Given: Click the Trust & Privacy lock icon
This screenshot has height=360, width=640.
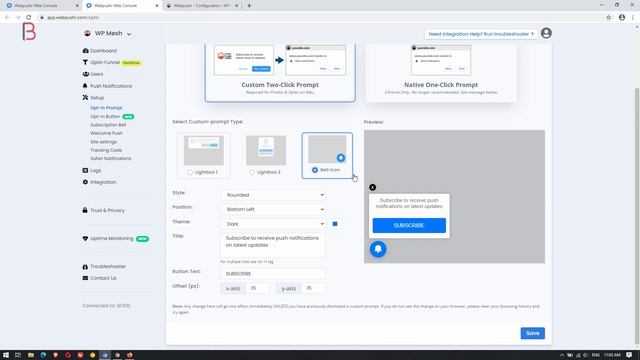Looking at the screenshot, I should click(x=85, y=210).
